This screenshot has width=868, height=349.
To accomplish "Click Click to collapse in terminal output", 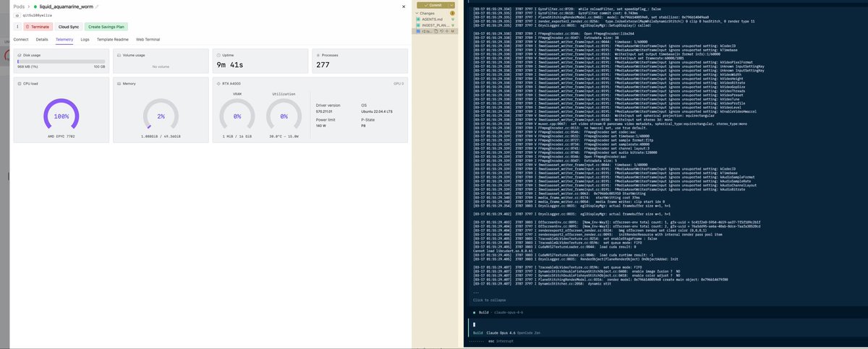I will click(x=488, y=300).
